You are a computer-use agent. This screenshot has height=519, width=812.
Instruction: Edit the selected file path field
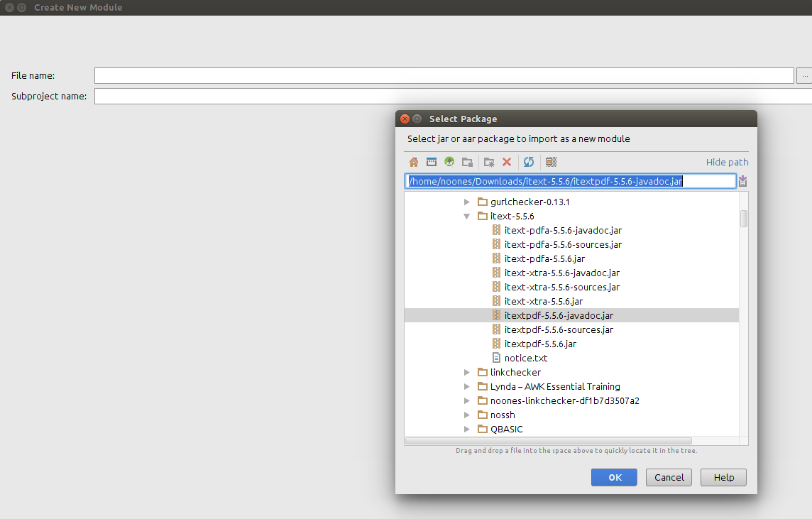coord(570,181)
